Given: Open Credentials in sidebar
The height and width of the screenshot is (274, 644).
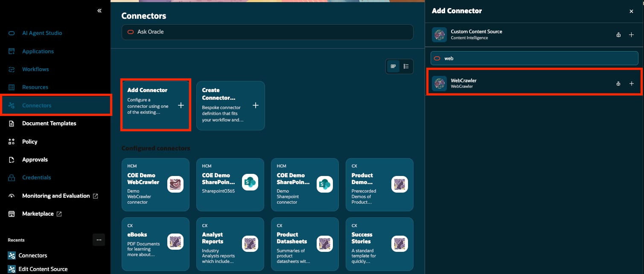Looking at the screenshot, I should coord(36,177).
